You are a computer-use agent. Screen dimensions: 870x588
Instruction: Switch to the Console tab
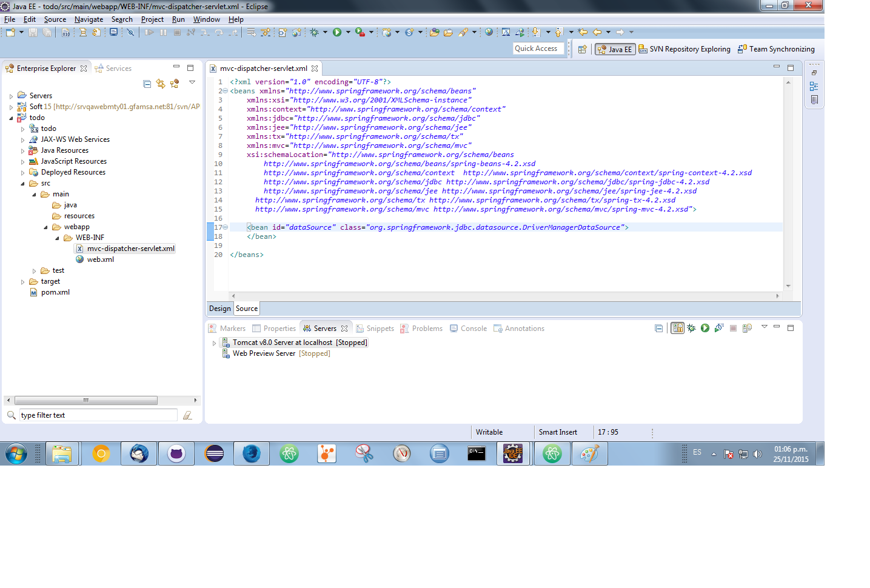coord(468,329)
